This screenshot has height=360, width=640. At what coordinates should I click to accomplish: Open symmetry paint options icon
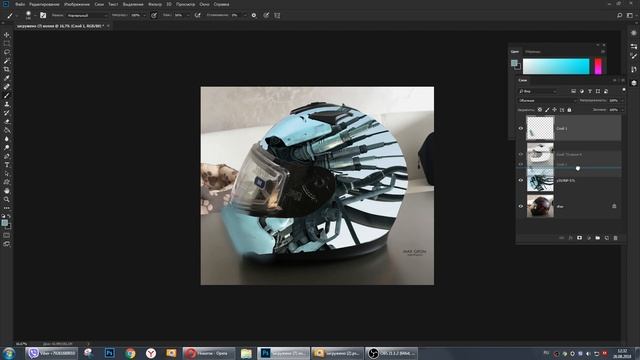(277, 16)
